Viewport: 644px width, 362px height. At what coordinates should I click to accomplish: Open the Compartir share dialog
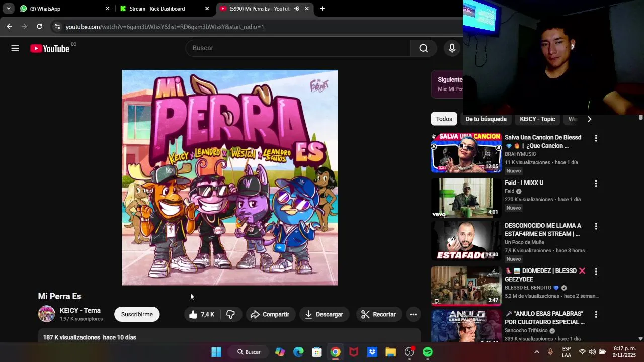[270, 314]
